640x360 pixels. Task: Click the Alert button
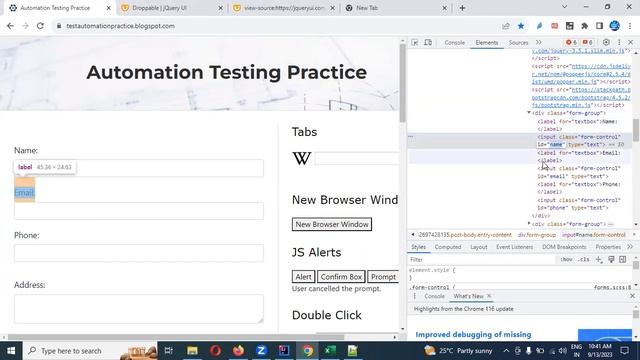(x=303, y=277)
